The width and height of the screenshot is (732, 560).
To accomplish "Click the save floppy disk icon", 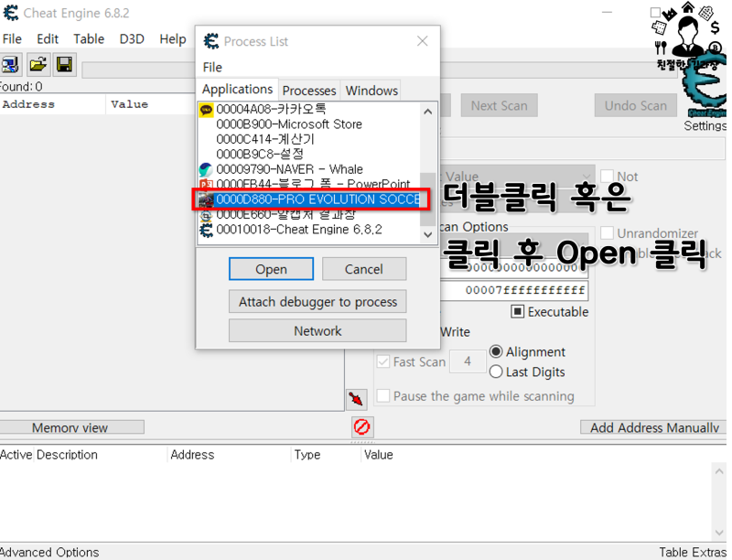I will click(64, 64).
